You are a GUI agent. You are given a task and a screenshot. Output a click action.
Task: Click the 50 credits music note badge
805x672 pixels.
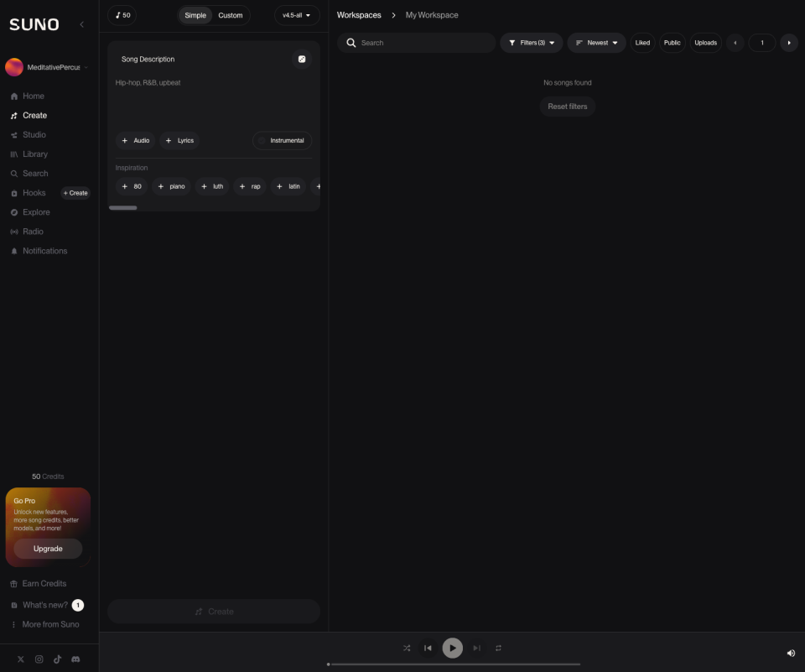point(122,15)
